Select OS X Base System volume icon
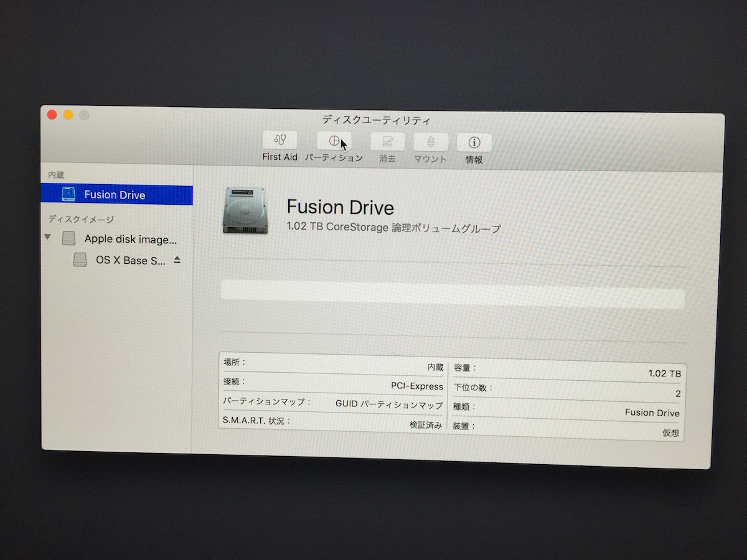The image size is (747, 560). click(x=80, y=260)
